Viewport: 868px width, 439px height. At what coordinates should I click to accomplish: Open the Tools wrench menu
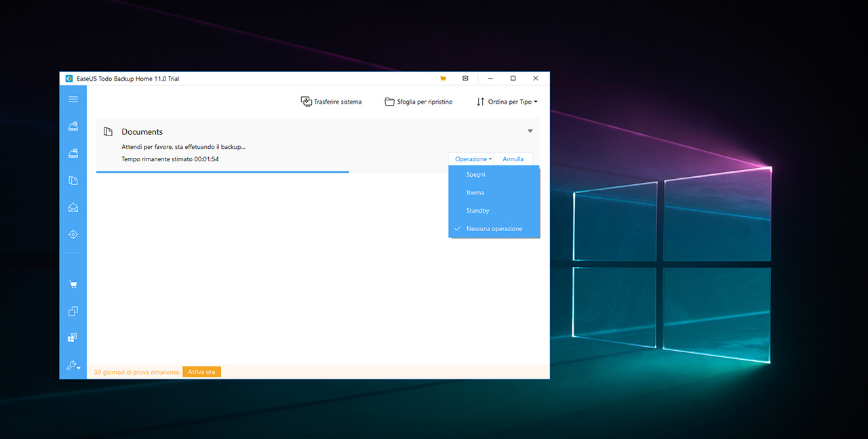point(73,366)
